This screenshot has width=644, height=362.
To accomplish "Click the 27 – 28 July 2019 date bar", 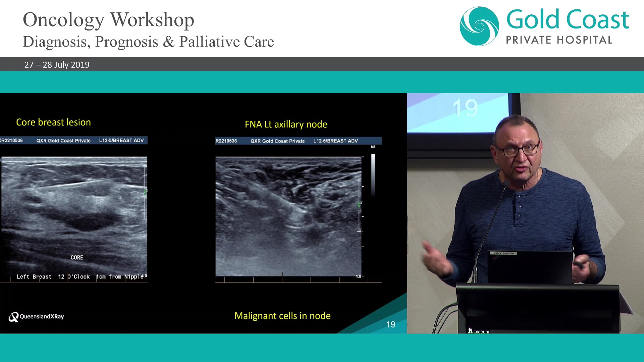I will click(56, 65).
